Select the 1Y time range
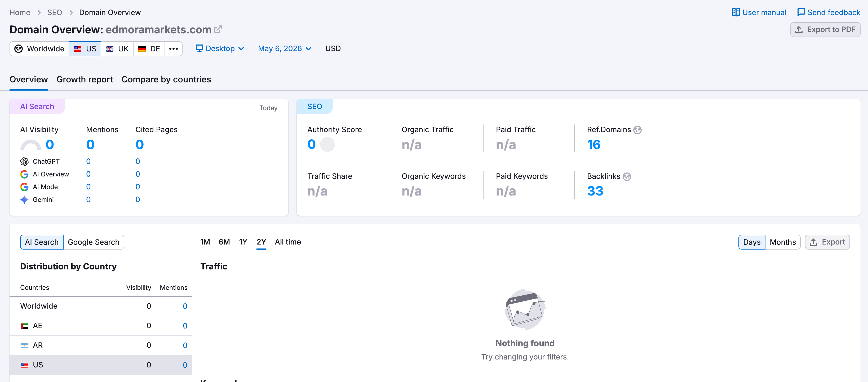Image resolution: width=868 pixels, height=382 pixels. click(243, 242)
